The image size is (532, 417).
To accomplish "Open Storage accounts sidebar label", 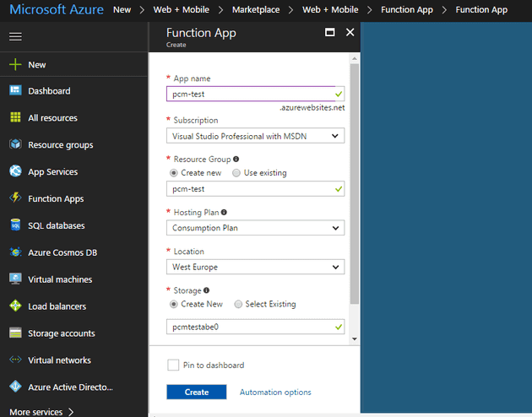I will 62,333.
